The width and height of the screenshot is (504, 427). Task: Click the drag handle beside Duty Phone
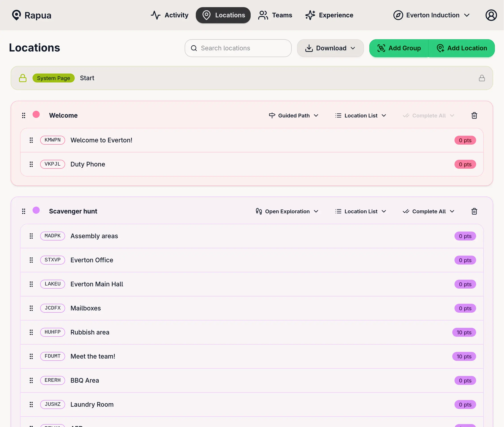31,164
